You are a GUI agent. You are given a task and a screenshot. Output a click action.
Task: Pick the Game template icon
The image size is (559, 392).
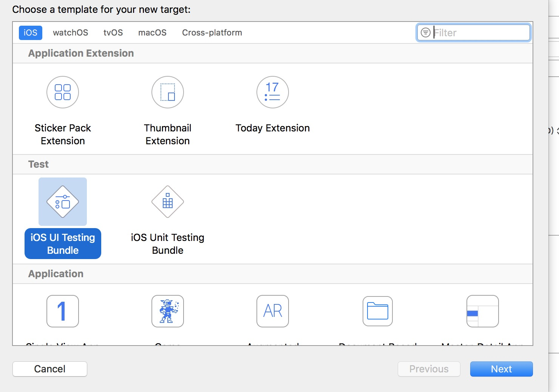click(x=168, y=311)
